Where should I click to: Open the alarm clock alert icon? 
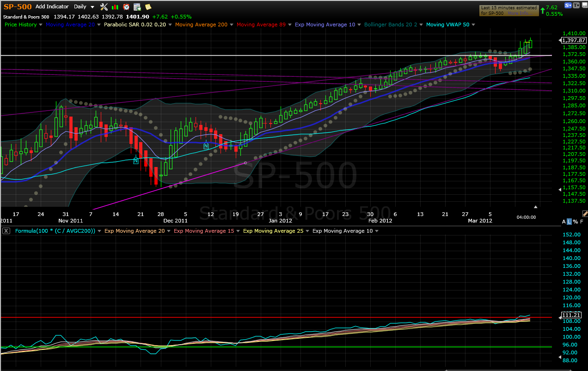126,7
